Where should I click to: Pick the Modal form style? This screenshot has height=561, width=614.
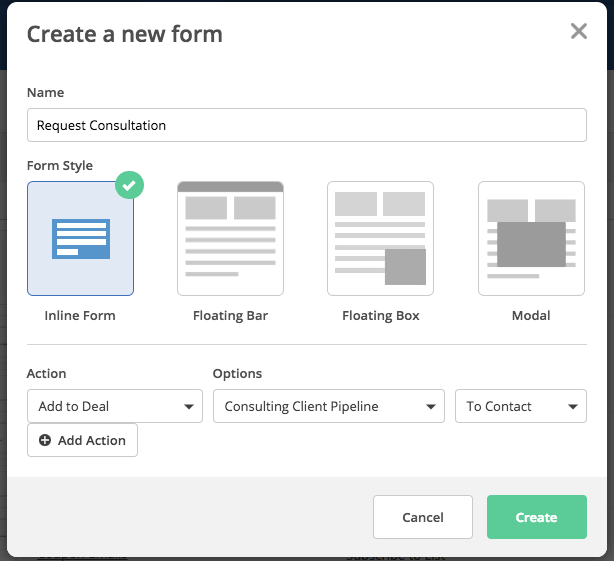click(531, 238)
